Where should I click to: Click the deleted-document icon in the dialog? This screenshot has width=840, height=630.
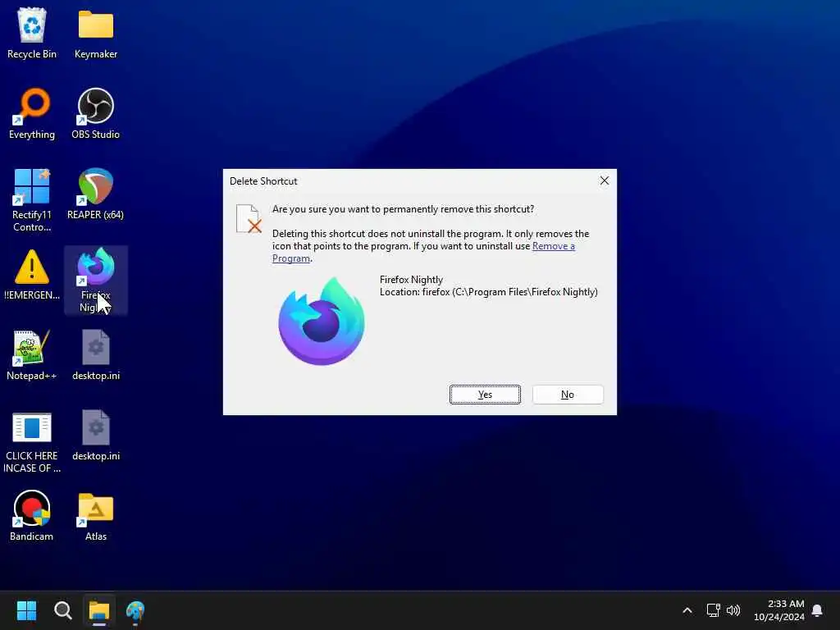click(x=249, y=218)
